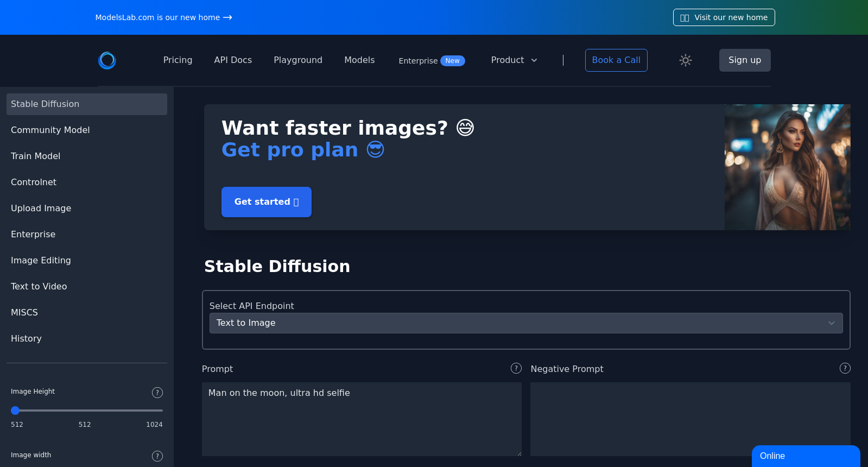This screenshot has height=467, width=868.
Task: Open the Models nav item
Action: point(359,60)
